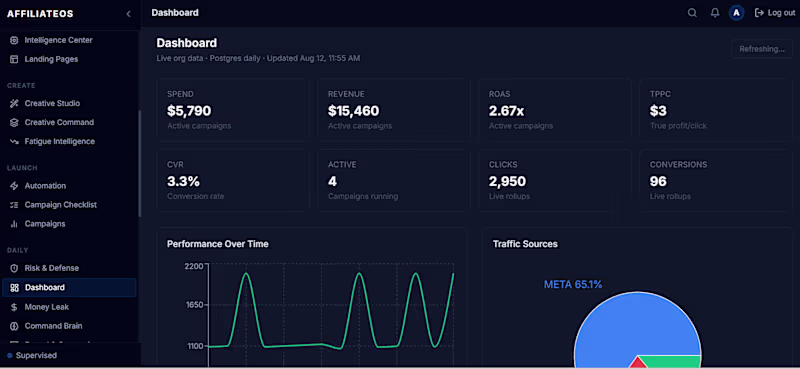Select the CVR 3.3% card
Screen dimensions: 800x369
[x=233, y=180]
